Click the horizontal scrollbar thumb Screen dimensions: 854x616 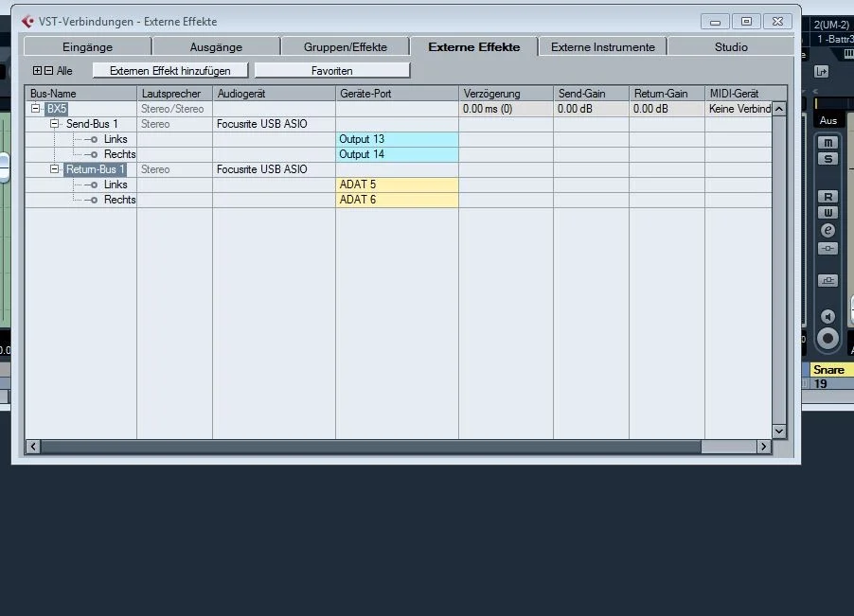coord(371,447)
